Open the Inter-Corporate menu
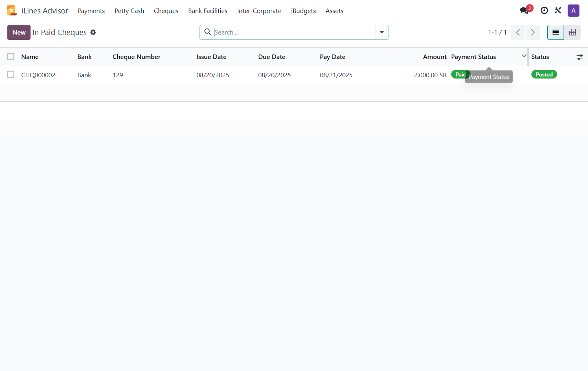 (259, 11)
